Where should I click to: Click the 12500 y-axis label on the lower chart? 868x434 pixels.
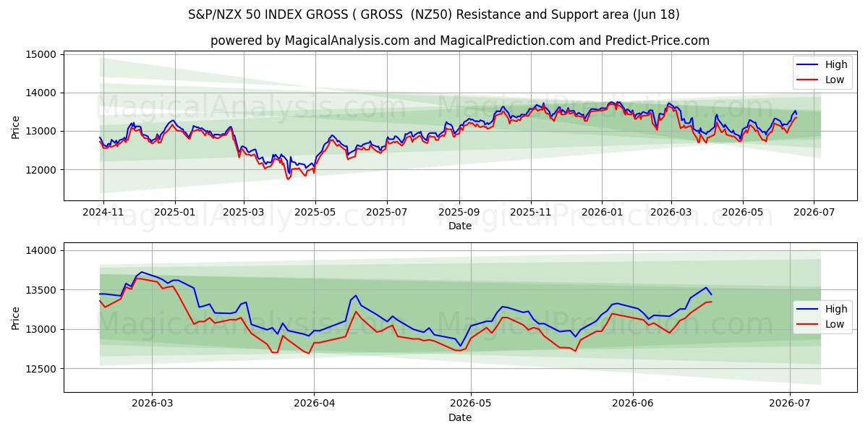coord(41,369)
